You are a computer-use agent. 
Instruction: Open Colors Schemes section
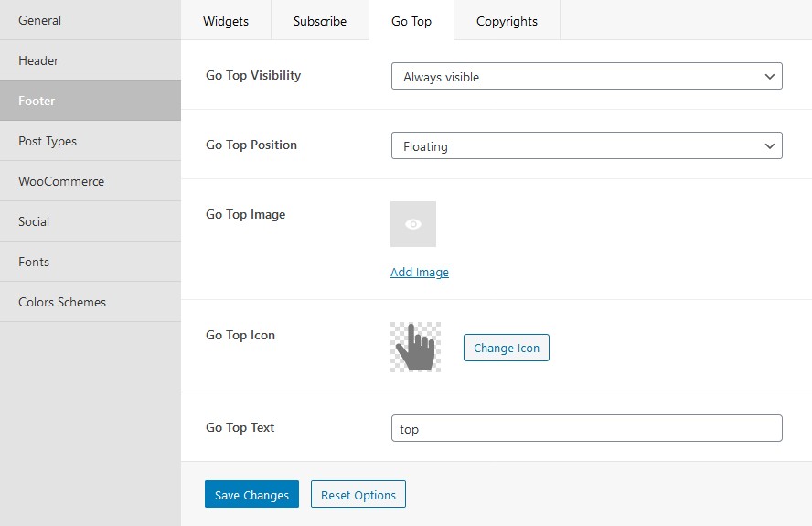coord(91,302)
